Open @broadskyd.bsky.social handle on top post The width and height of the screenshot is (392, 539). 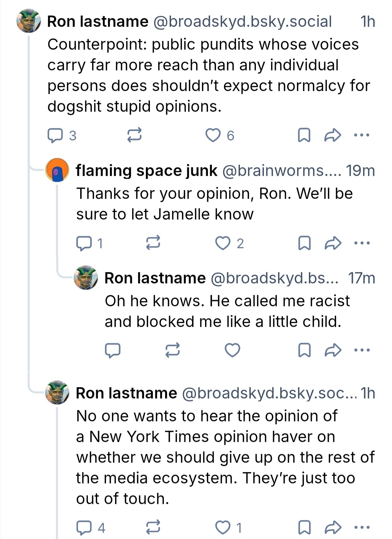(x=242, y=22)
